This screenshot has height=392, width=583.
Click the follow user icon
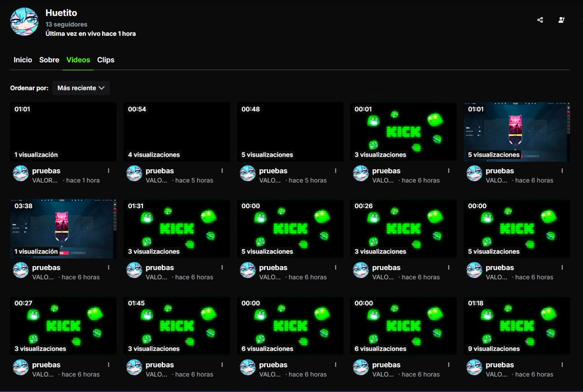tap(562, 20)
